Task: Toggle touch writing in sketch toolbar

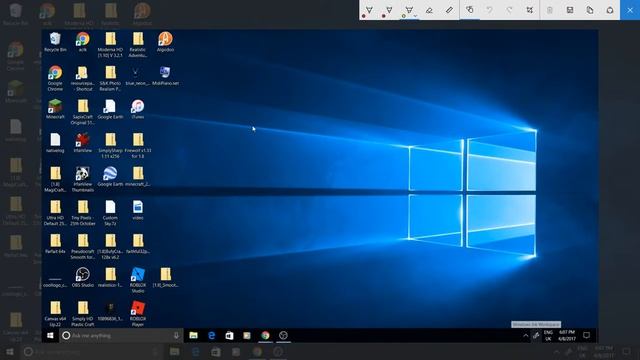Action: pos(470,10)
